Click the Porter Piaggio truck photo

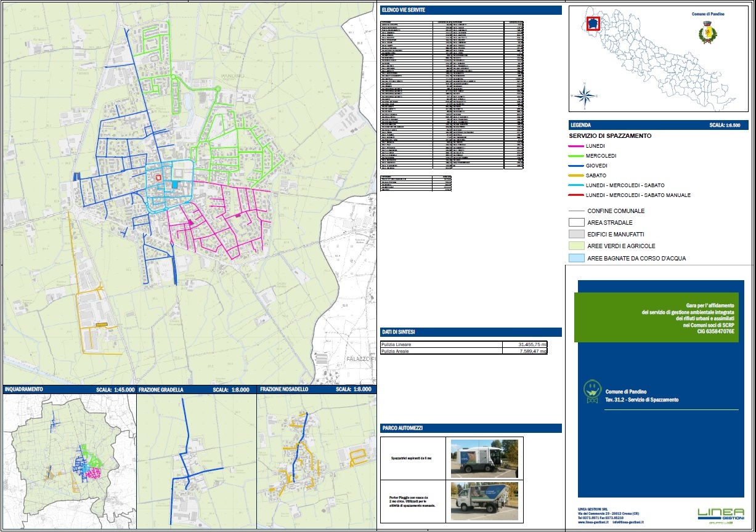[x=484, y=501]
